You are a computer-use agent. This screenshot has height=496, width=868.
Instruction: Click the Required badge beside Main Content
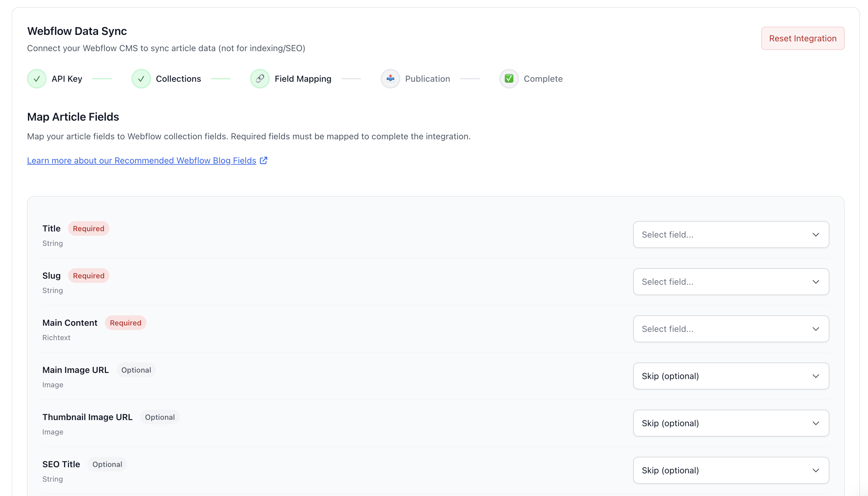point(125,323)
